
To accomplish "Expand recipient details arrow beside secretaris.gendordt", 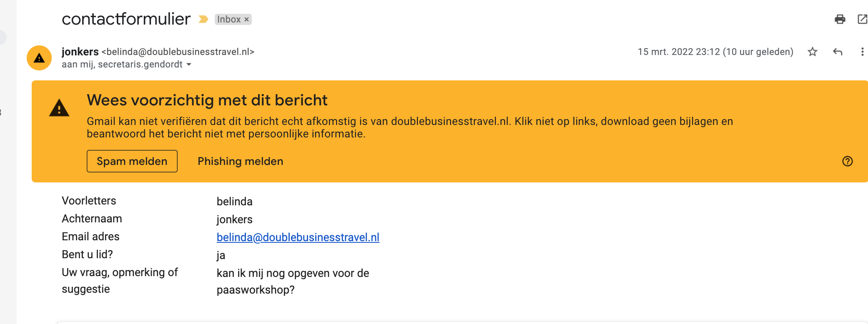I will pos(189,65).
